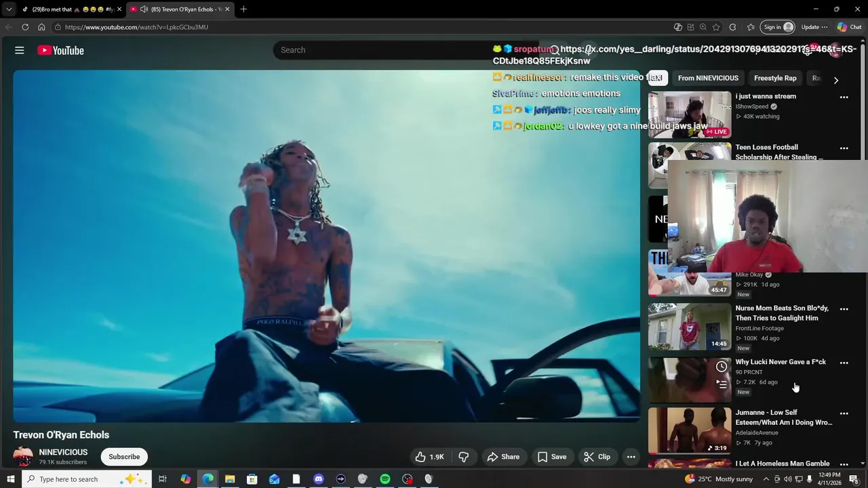The height and width of the screenshot is (488, 868).
Task: Open browser extensions puzzle icon
Action: (x=732, y=27)
